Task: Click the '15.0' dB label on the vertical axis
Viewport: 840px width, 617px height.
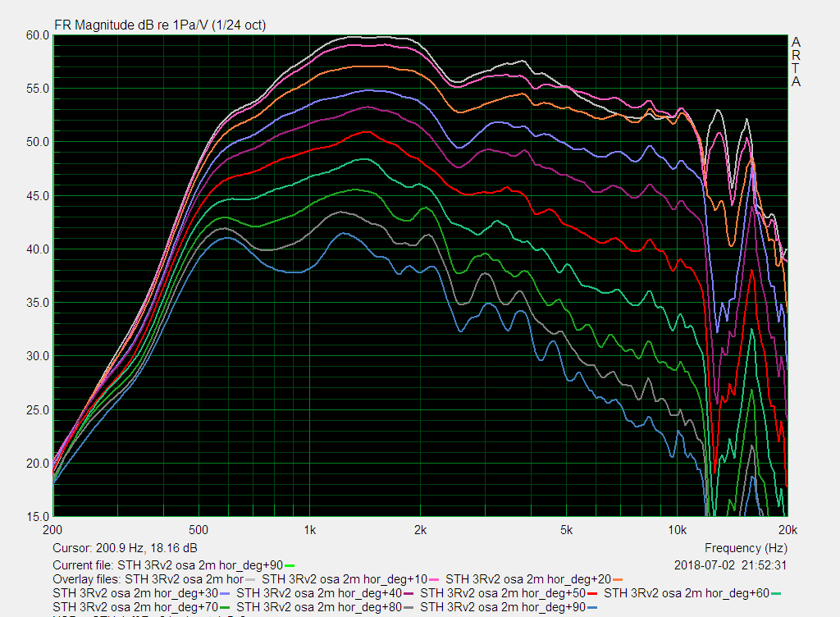Action: 38,517
